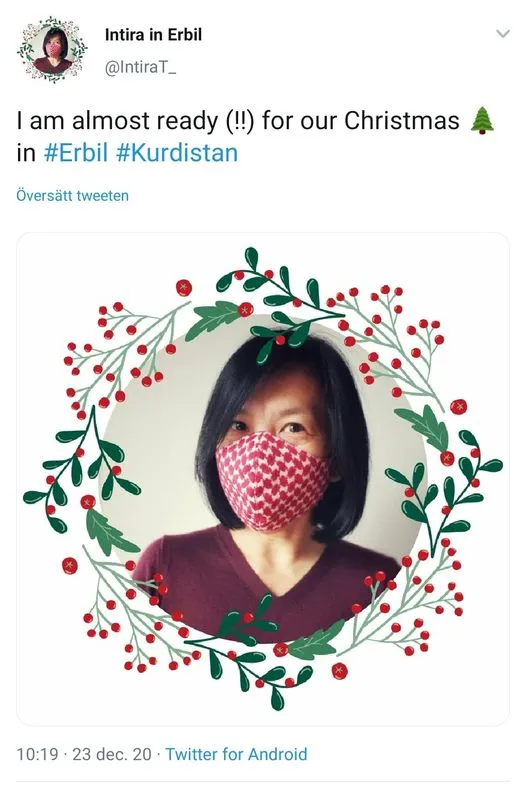Open the attached wreath photo
Screen dimensions: 526x786
[263, 479]
